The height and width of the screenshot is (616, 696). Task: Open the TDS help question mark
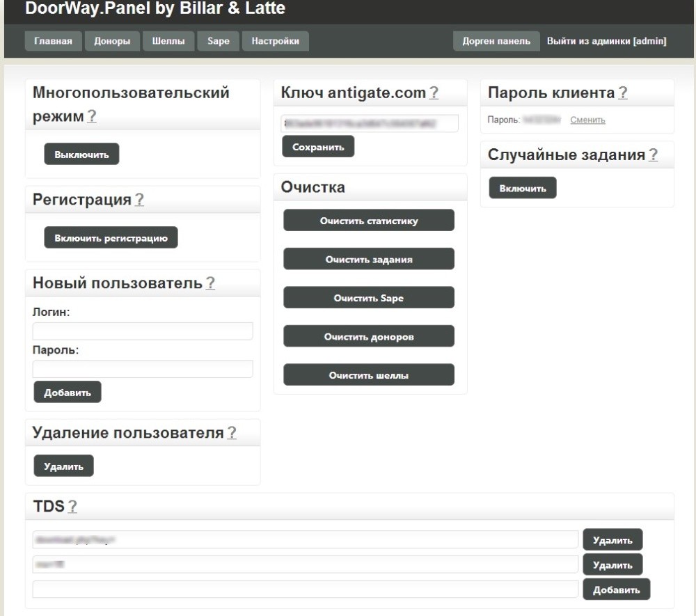pos(72,507)
